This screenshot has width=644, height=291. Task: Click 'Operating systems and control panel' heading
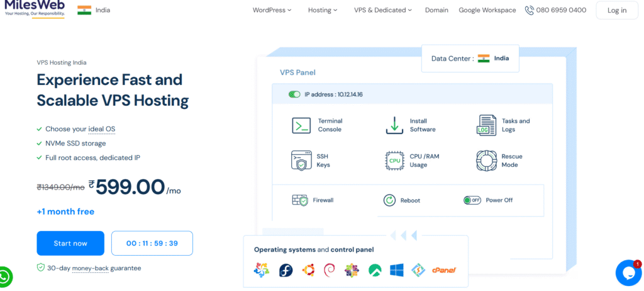[x=314, y=249]
